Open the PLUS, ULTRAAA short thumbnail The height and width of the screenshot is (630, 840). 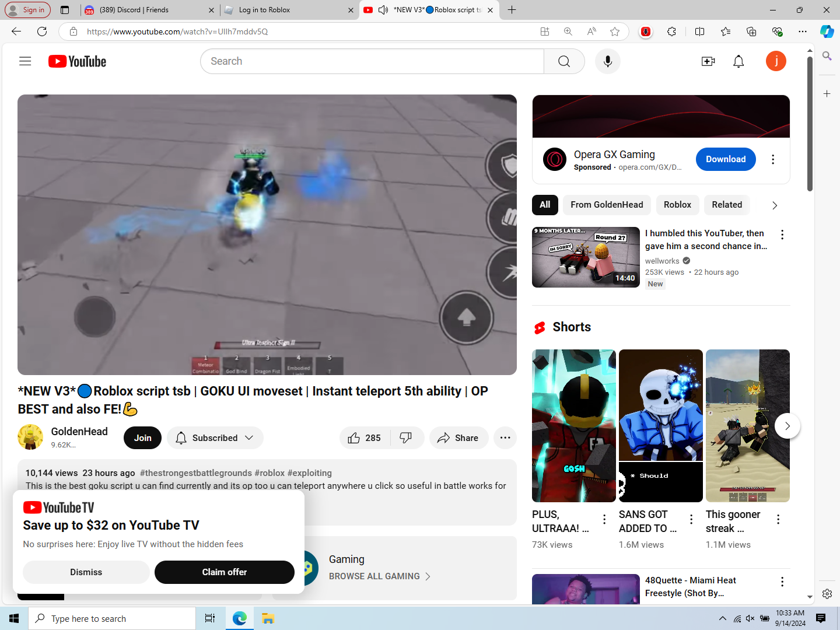point(574,426)
